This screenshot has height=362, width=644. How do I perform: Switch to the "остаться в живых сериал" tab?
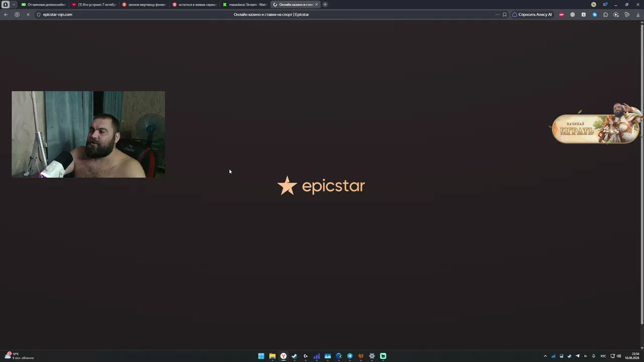pos(195,5)
